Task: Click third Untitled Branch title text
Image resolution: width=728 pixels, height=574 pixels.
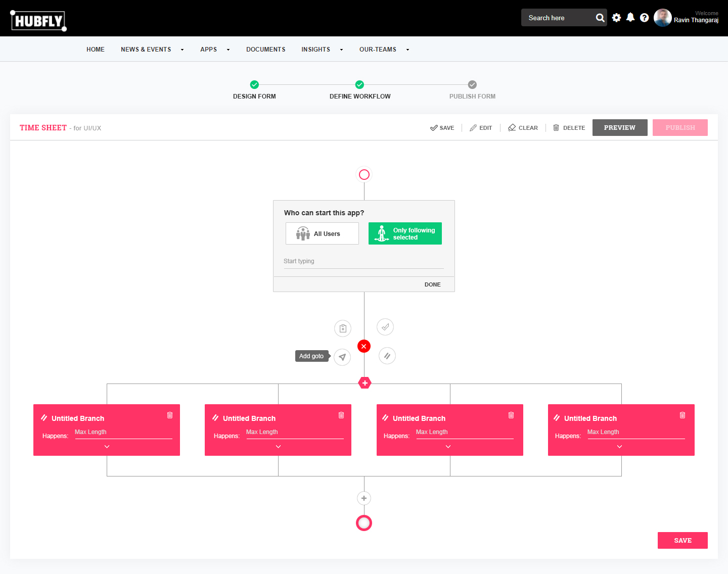Action: coord(419,418)
